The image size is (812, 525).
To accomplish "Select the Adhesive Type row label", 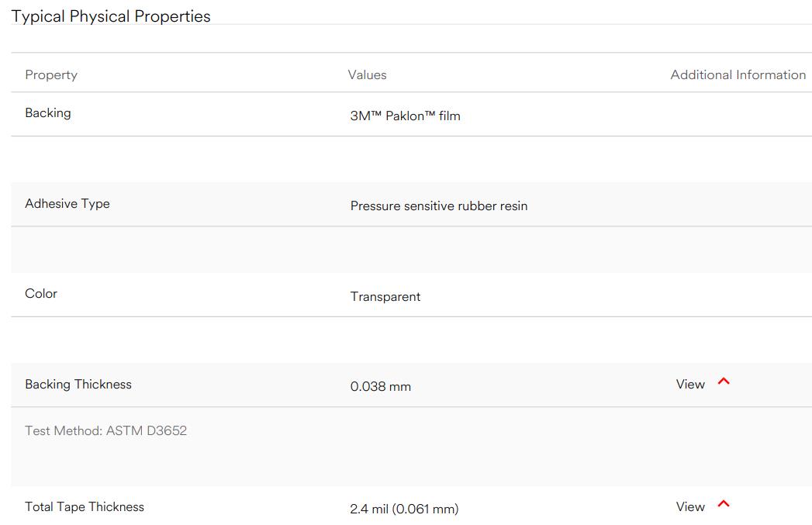I will pos(67,204).
